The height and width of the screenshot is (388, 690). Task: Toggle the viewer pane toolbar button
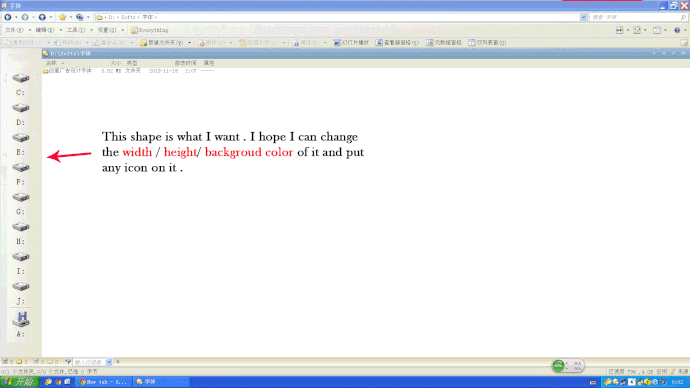pyautogui.click(x=397, y=43)
